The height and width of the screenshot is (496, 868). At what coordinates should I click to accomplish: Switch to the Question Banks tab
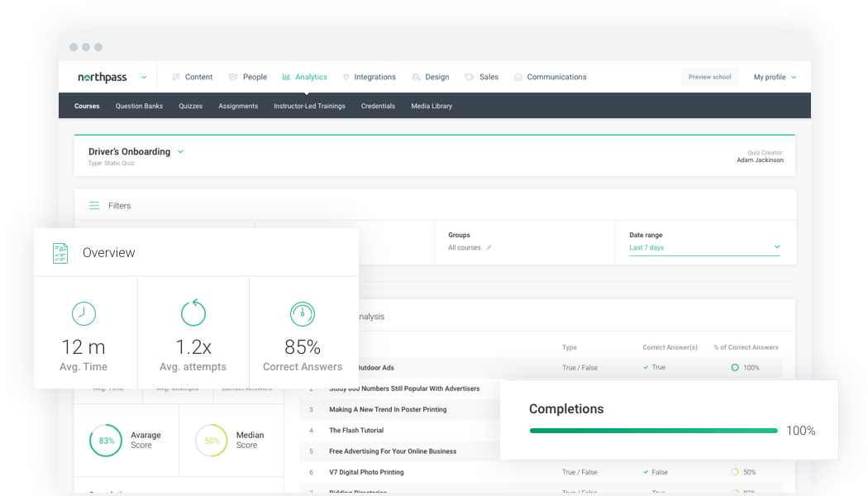[139, 106]
